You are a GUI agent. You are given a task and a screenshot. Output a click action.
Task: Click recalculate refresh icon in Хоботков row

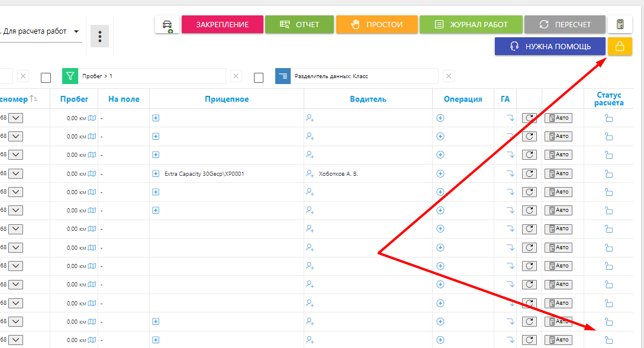click(x=529, y=174)
